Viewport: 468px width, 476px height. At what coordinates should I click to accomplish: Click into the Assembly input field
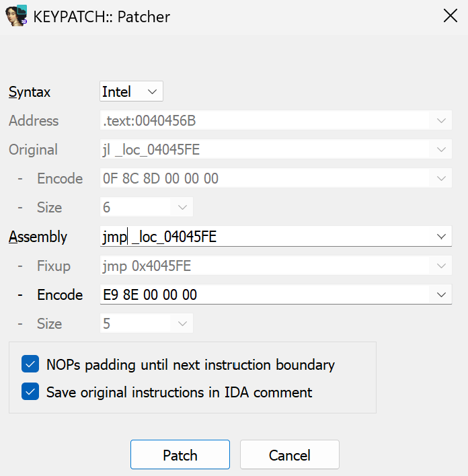264,237
